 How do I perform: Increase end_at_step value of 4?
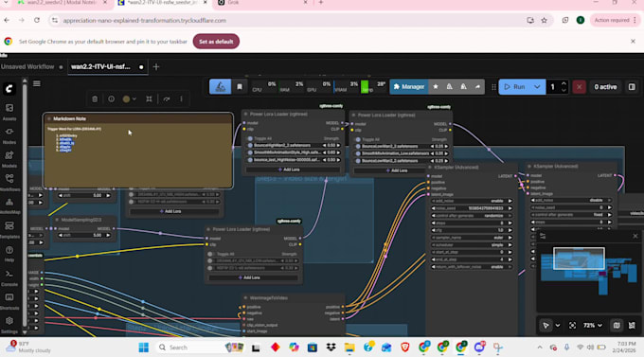coord(510,259)
